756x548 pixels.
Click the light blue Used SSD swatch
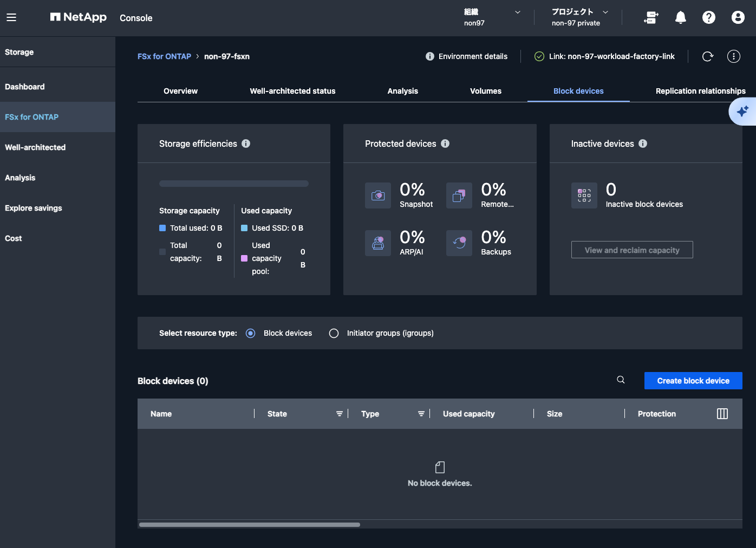(x=244, y=228)
